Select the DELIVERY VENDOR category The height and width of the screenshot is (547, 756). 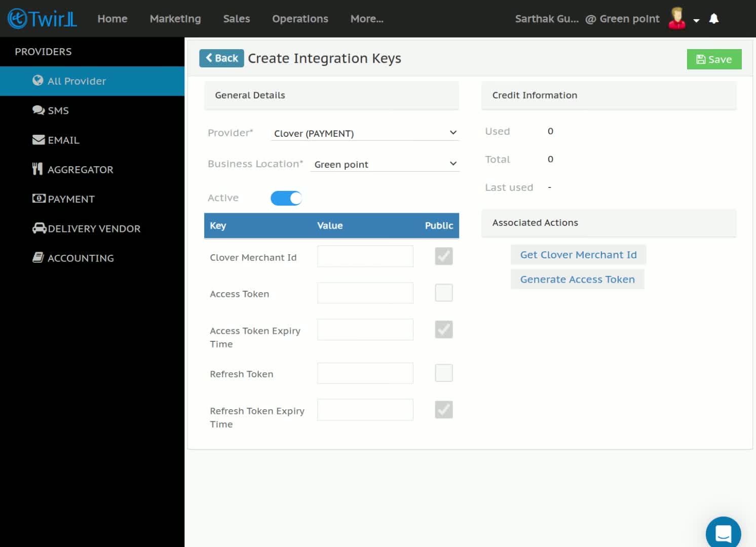92,228
